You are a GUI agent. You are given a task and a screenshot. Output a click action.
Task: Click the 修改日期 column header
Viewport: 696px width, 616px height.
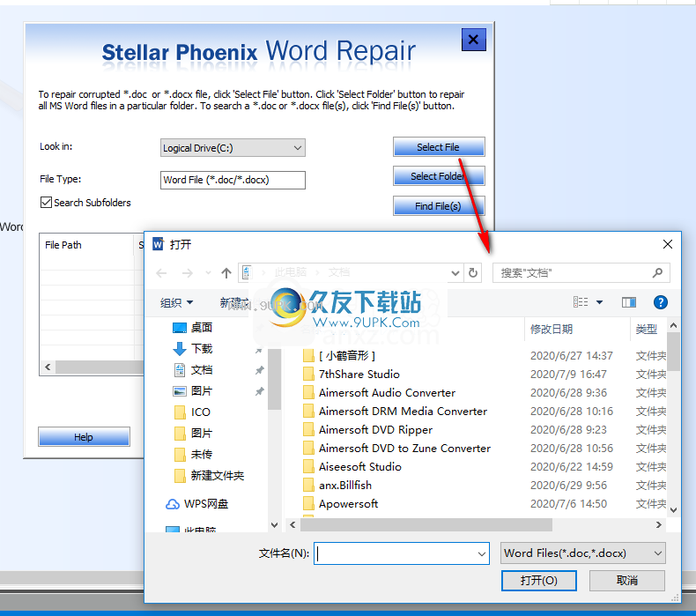(552, 329)
